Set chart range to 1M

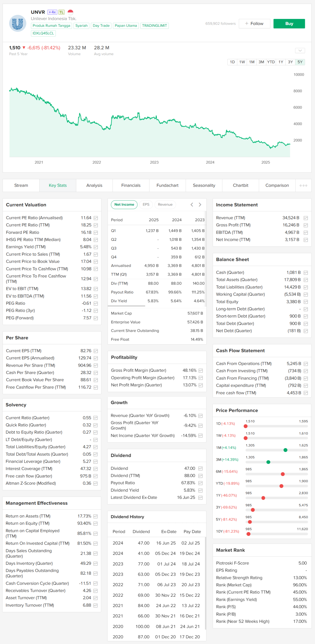pyautogui.click(x=252, y=62)
